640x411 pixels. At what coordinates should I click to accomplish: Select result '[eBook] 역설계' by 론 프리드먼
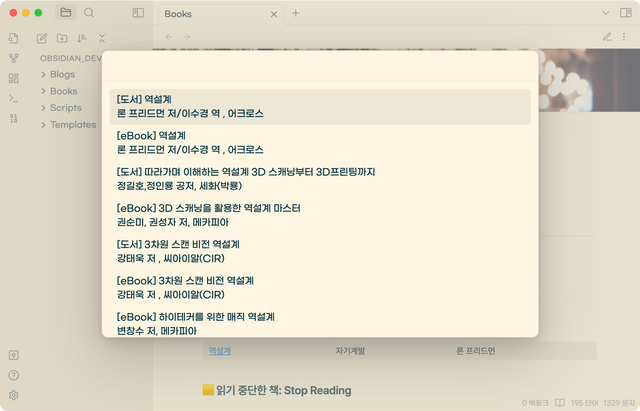click(x=320, y=142)
